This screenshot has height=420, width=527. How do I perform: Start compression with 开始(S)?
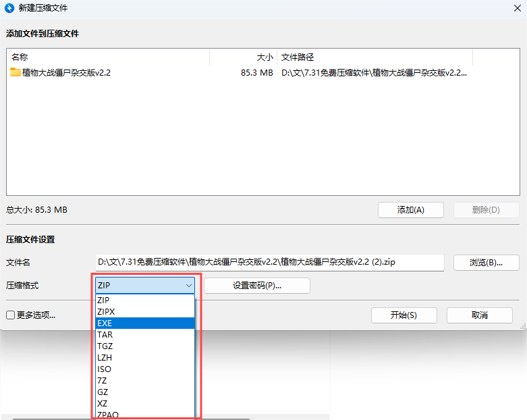click(x=404, y=315)
